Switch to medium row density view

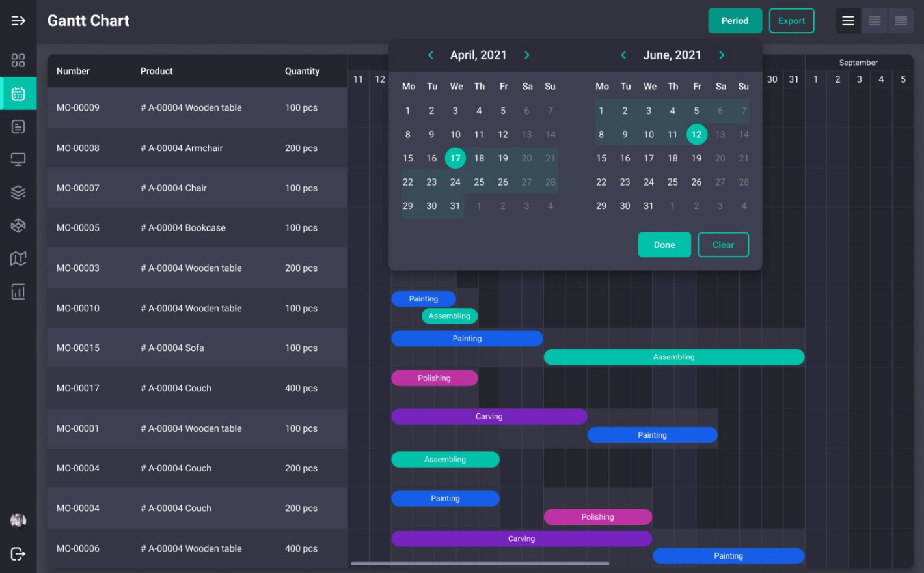[x=875, y=21]
